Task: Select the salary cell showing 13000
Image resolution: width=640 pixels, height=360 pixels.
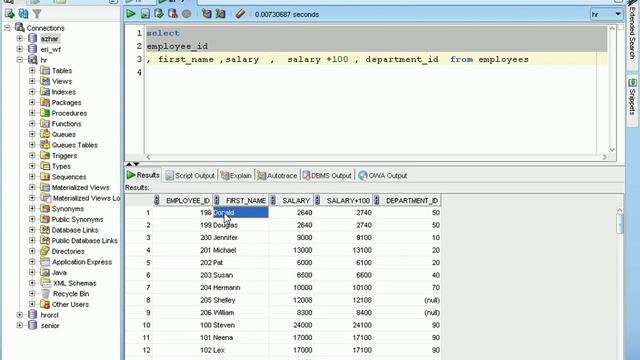Action: coord(291,250)
